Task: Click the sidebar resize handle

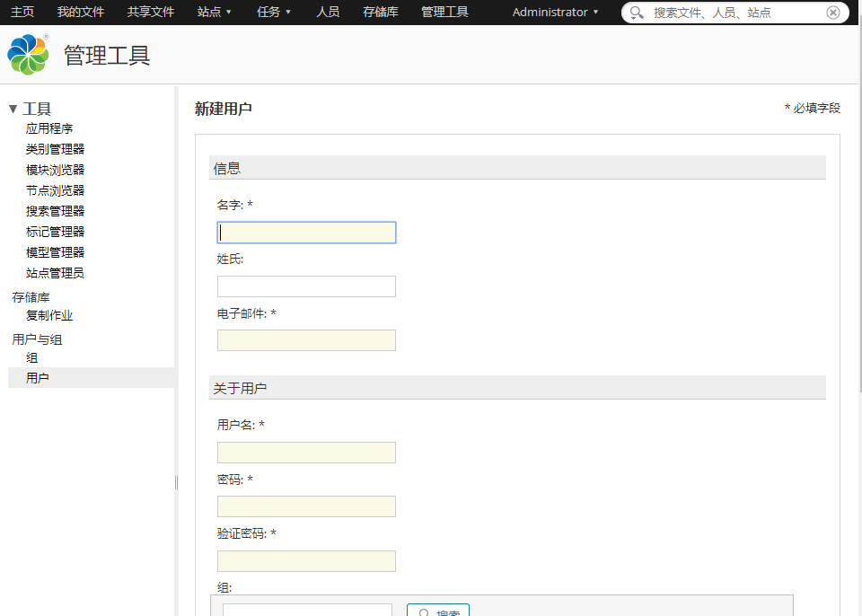Action: 176,483
